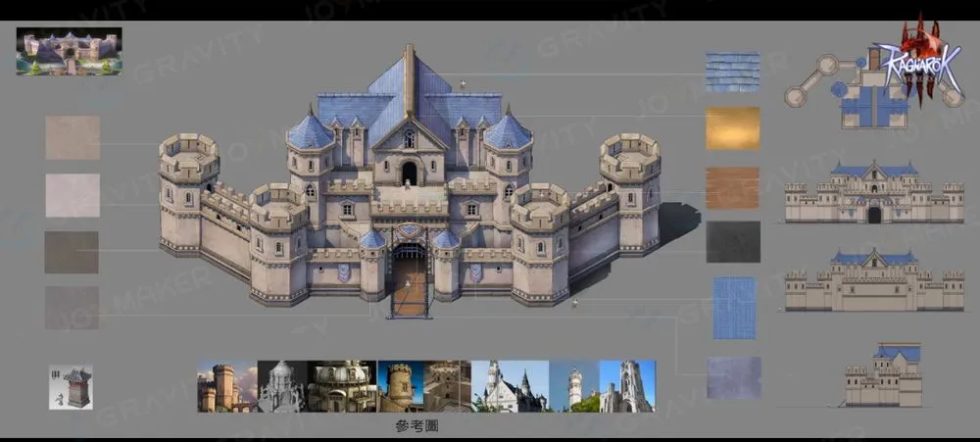Select the beige sandstone swatch on left
The image size is (980, 442).
pos(72,137)
